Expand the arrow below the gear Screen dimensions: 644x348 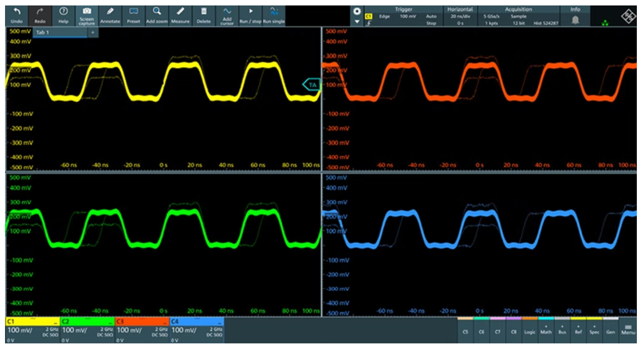[357, 22]
